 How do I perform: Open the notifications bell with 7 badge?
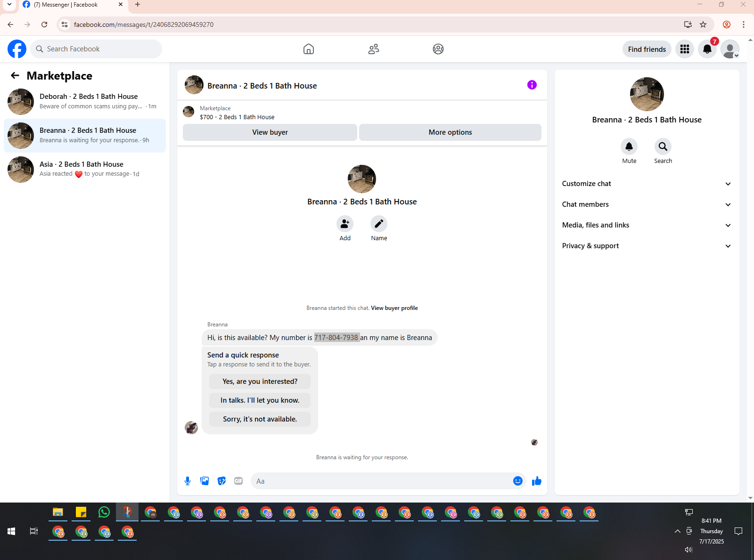point(707,49)
